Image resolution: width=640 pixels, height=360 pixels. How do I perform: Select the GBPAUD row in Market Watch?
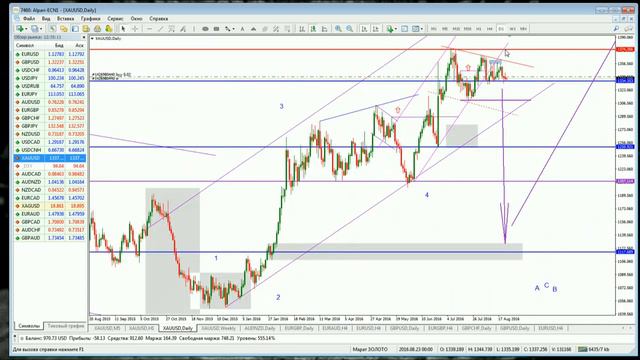pyautogui.click(x=50, y=238)
